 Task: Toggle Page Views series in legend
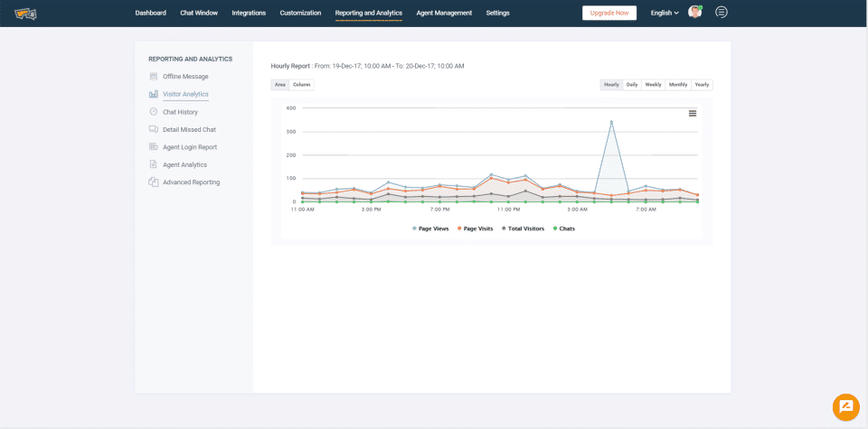pos(430,228)
